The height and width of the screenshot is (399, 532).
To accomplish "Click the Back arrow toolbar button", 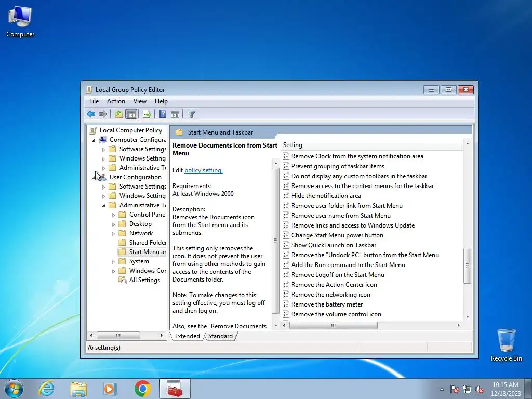I will (90, 114).
